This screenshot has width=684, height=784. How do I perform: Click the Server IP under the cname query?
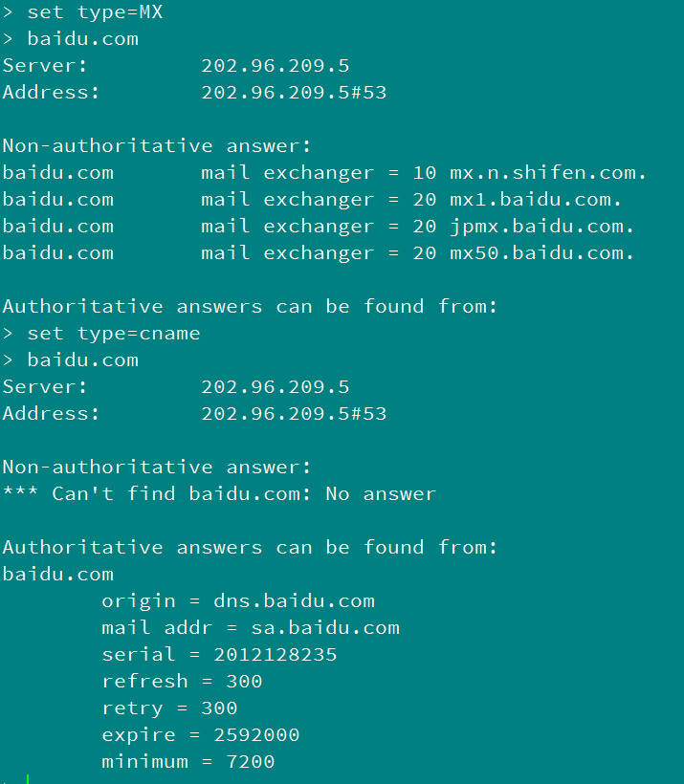pos(276,387)
